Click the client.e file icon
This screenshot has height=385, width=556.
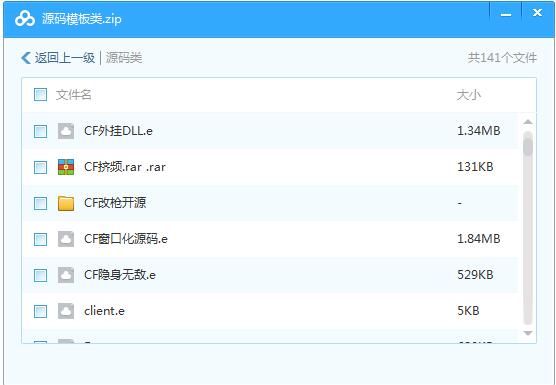coord(66,311)
